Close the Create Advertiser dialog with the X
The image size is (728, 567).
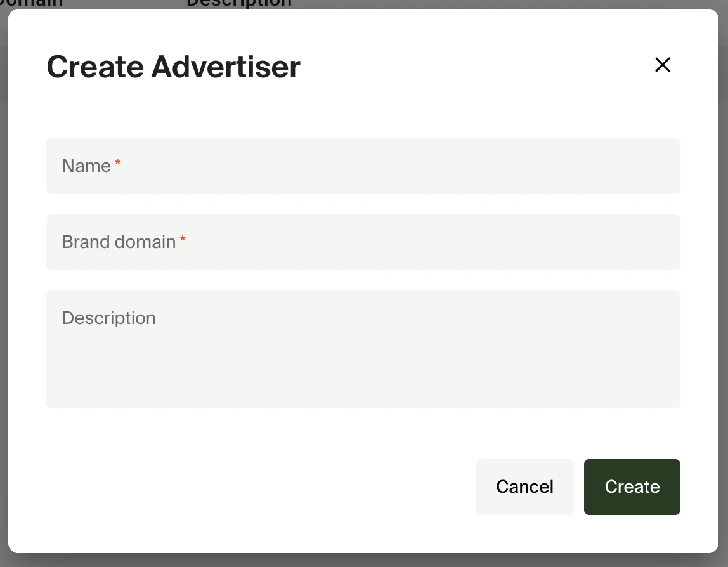(662, 65)
